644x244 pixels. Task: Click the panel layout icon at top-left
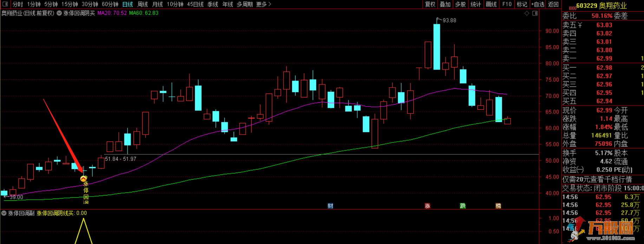pyautogui.click(x=5, y=4)
